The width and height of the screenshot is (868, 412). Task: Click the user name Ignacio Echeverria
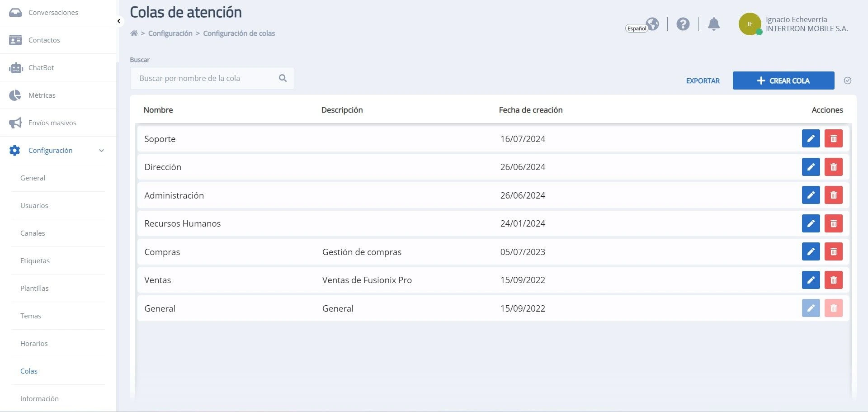[796, 19]
